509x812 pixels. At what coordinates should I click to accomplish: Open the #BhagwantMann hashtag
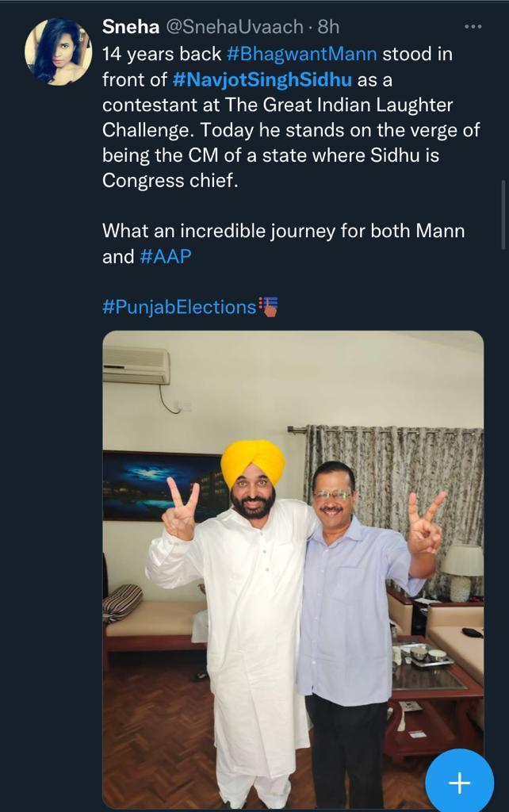pyautogui.click(x=302, y=54)
